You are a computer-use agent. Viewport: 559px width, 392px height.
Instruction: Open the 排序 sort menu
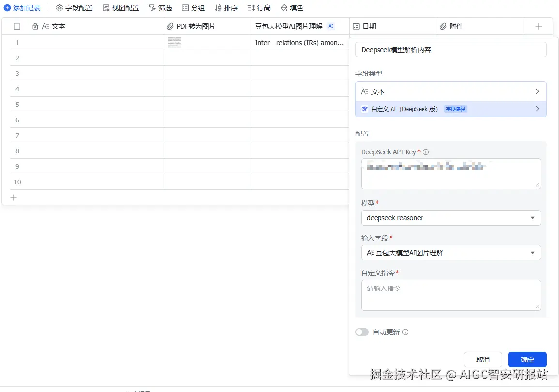[227, 8]
